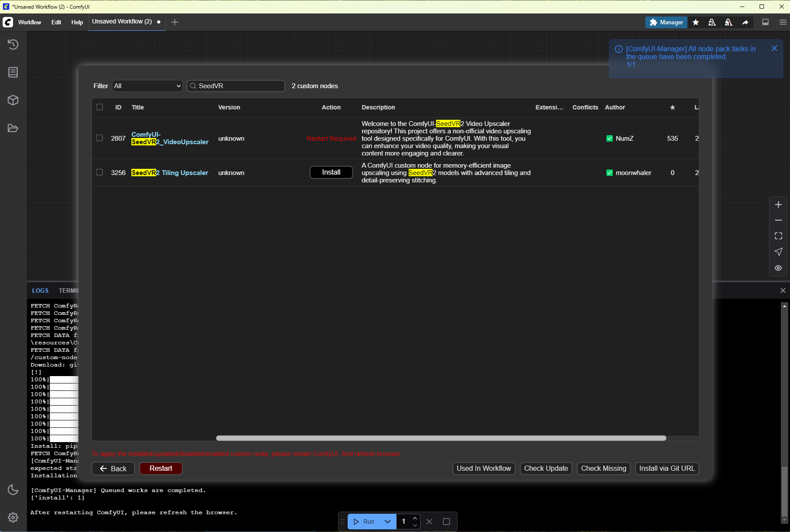
Task: Toggle the bottom panel icon
Action: [x=766, y=22]
